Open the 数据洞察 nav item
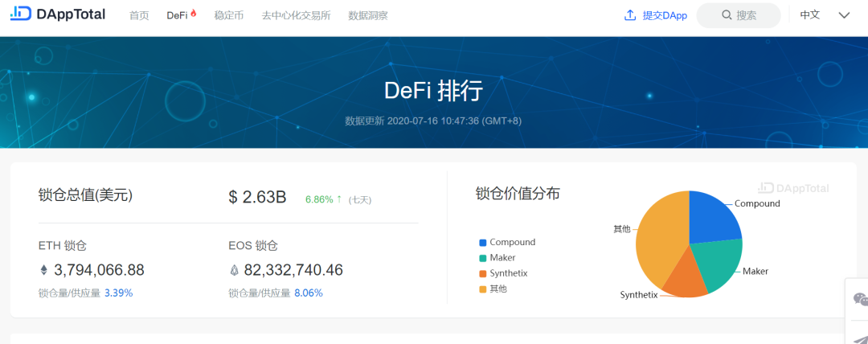The width and height of the screenshot is (868, 344). tap(368, 15)
